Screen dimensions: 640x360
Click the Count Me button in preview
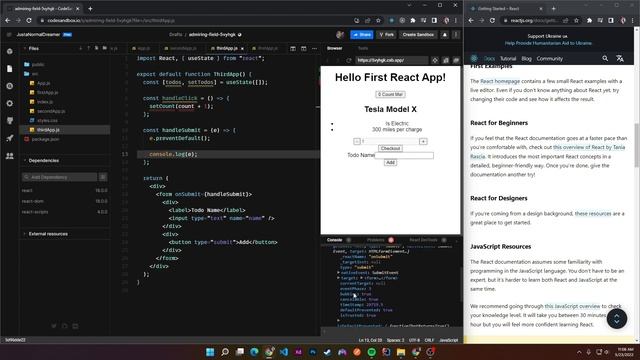click(390, 94)
